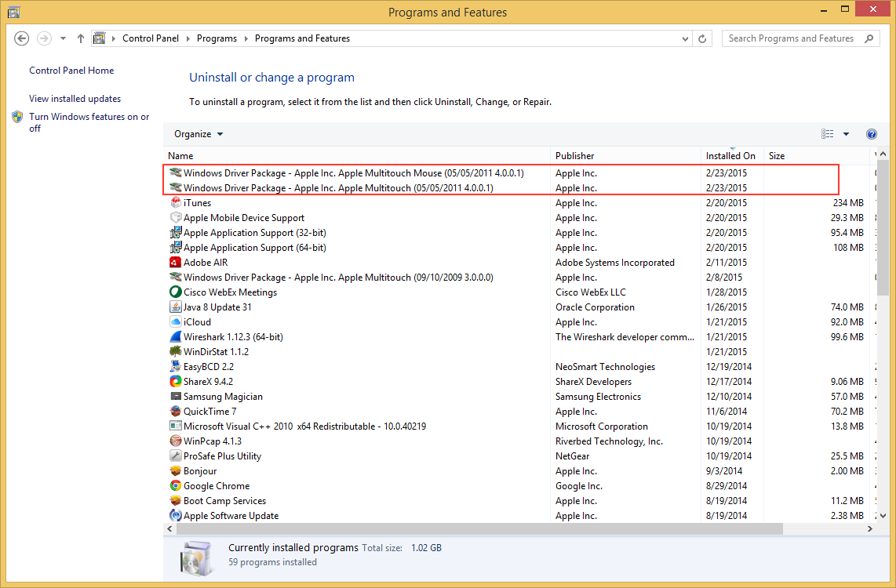Viewport: 896px width, 588px height.
Task: Expand the view options dropdown arrow
Action: pyautogui.click(x=847, y=134)
